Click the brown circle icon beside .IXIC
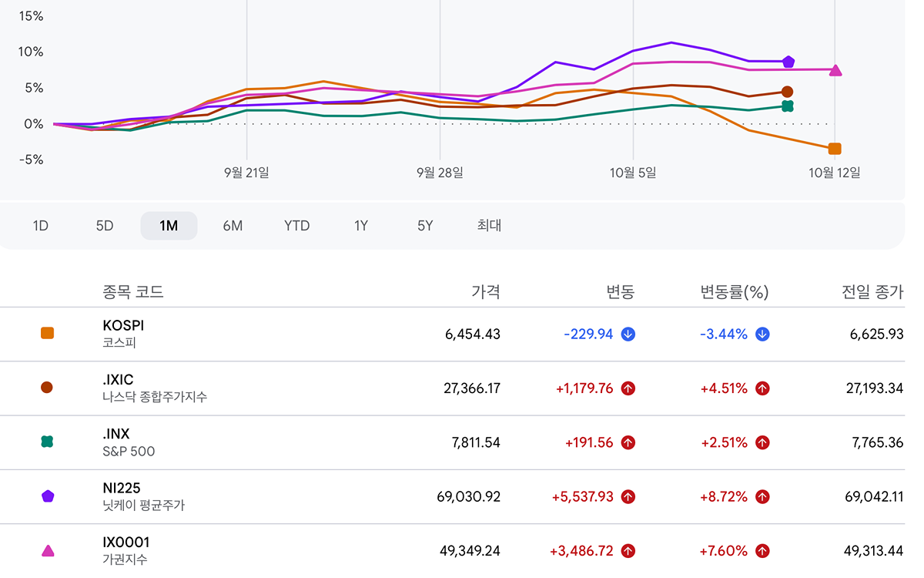This screenshot has width=924, height=578. pyautogui.click(x=47, y=388)
